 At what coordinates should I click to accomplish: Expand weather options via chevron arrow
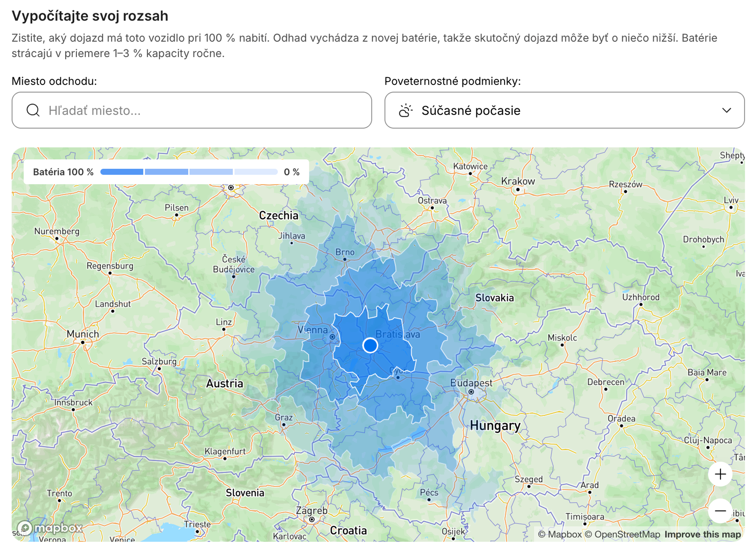726,110
